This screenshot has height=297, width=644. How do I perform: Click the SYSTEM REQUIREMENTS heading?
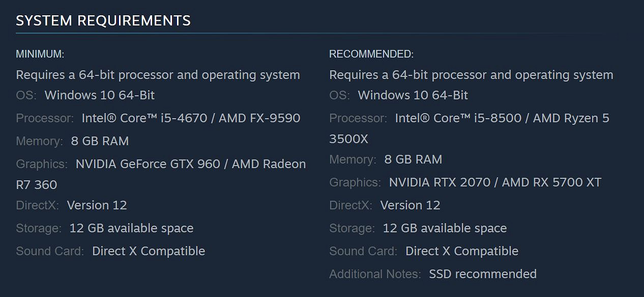point(103,21)
